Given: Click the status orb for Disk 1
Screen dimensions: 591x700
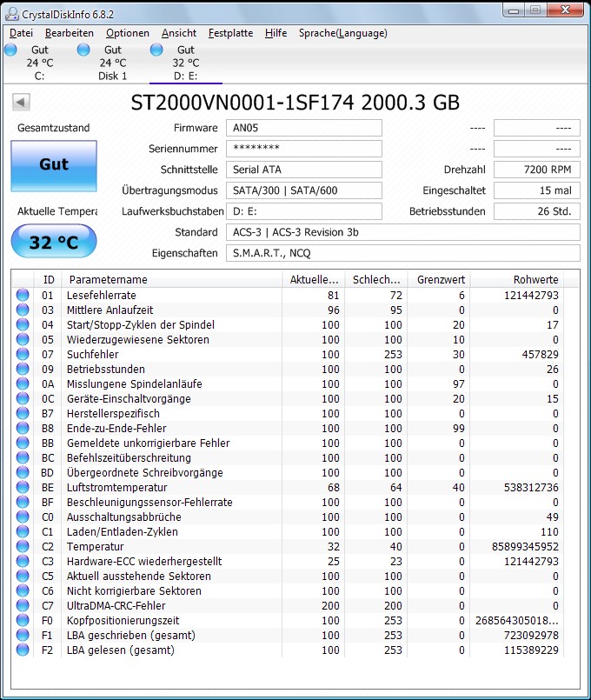Looking at the screenshot, I should coord(83,50).
